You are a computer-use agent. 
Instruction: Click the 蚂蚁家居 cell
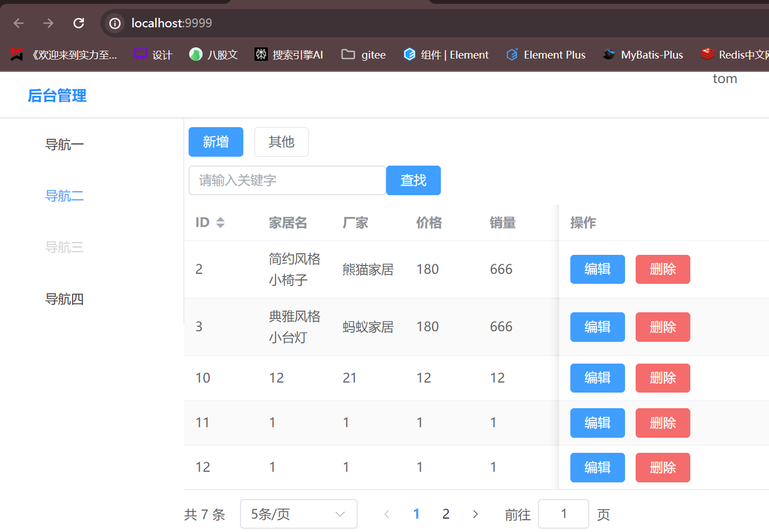tap(368, 327)
